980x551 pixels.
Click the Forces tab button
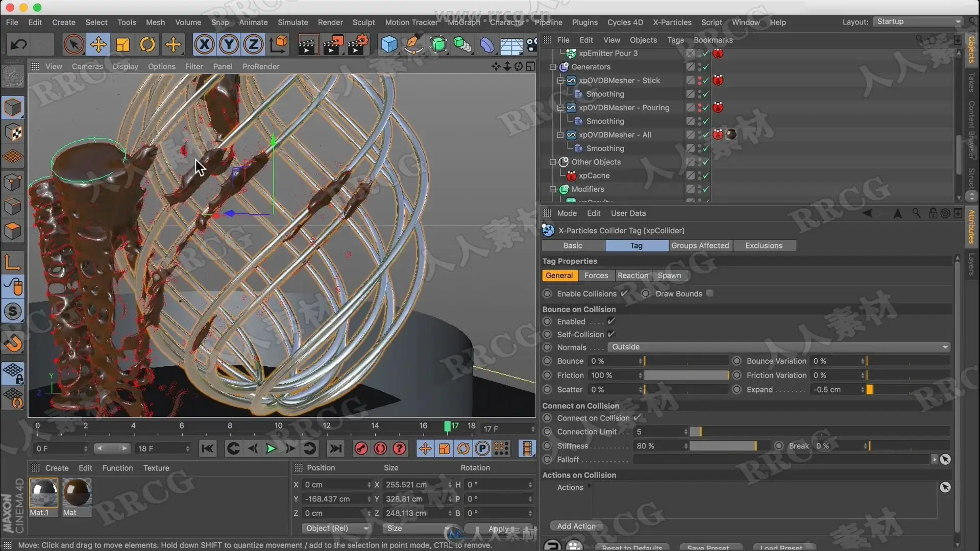[x=596, y=275]
